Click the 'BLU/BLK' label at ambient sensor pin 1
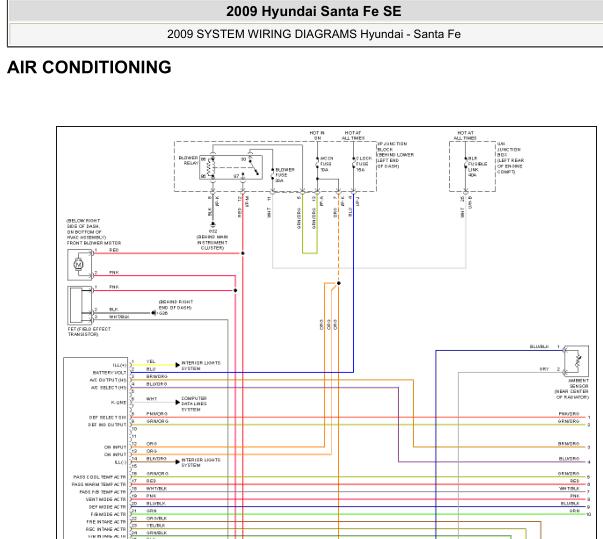Viewport: 603px width, 539px height. click(539, 347)
